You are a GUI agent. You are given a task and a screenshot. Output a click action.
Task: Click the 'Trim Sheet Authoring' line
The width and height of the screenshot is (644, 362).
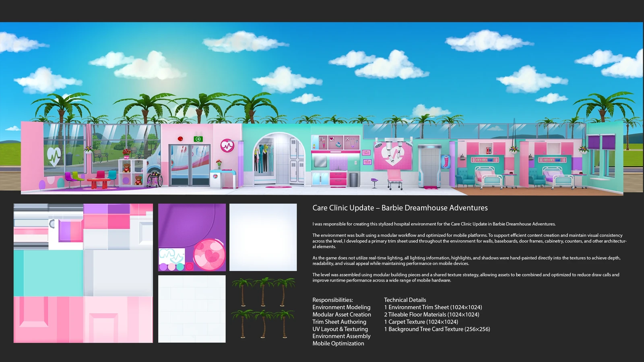[x=339, y=322]
